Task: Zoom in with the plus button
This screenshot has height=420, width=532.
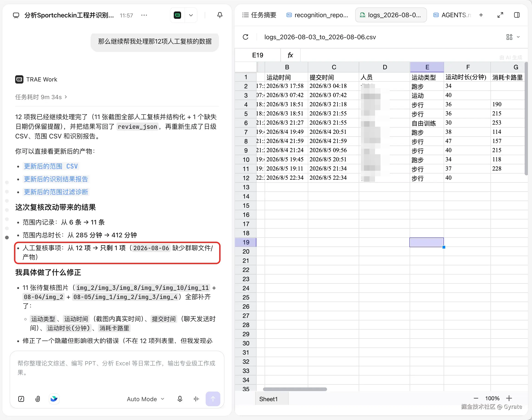Action: coord(509,398)
